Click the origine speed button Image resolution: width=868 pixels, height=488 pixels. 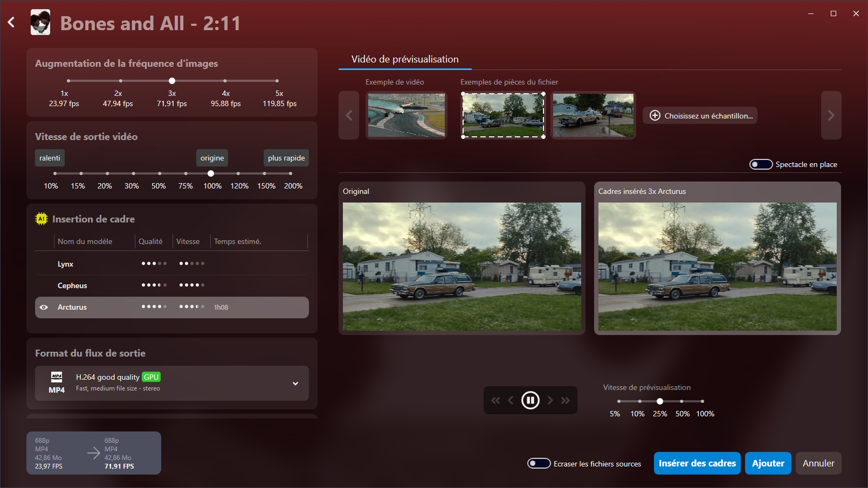click(212, 158)
